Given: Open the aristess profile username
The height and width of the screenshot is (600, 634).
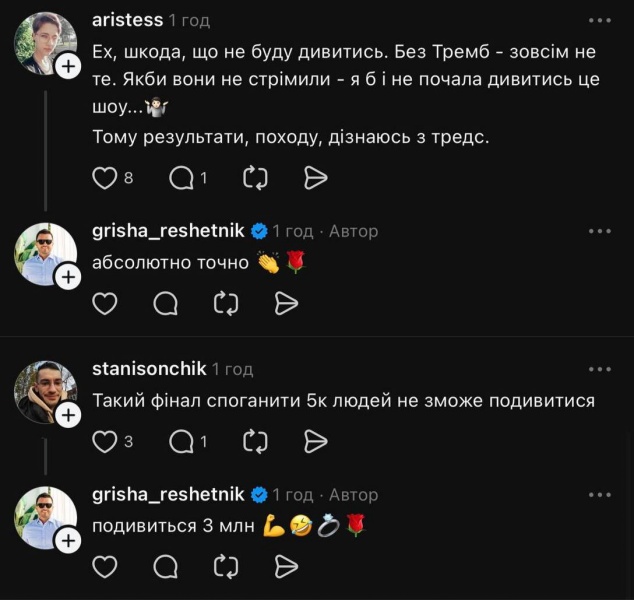Looking at the screenshot, I should 126,20.
